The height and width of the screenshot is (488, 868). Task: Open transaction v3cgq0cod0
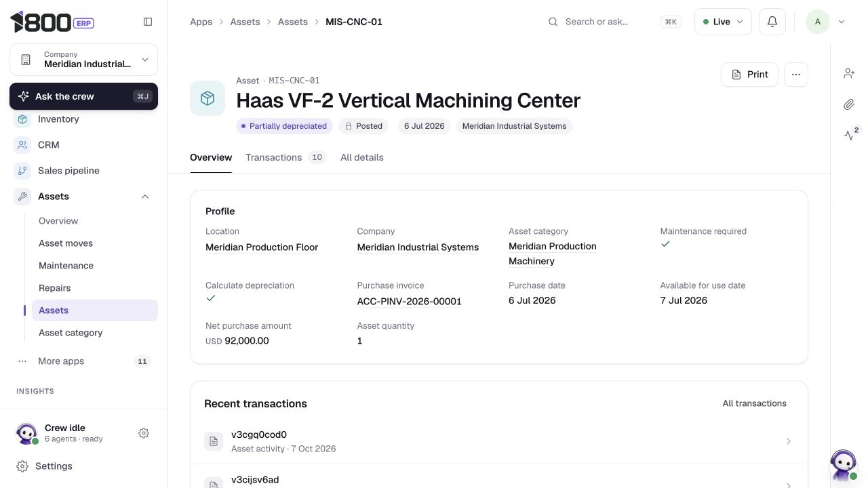coord(498,441)
